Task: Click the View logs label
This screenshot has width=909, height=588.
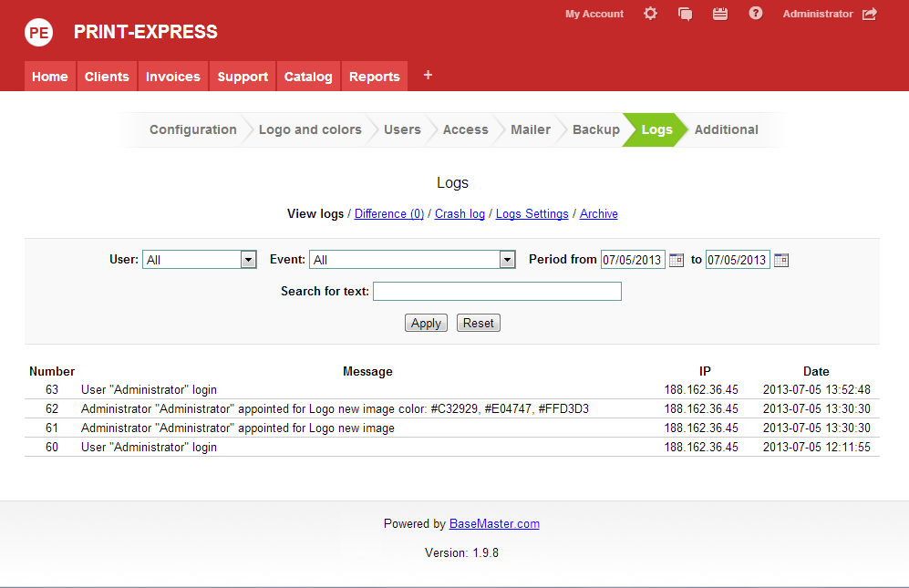Action: (315, 214)
